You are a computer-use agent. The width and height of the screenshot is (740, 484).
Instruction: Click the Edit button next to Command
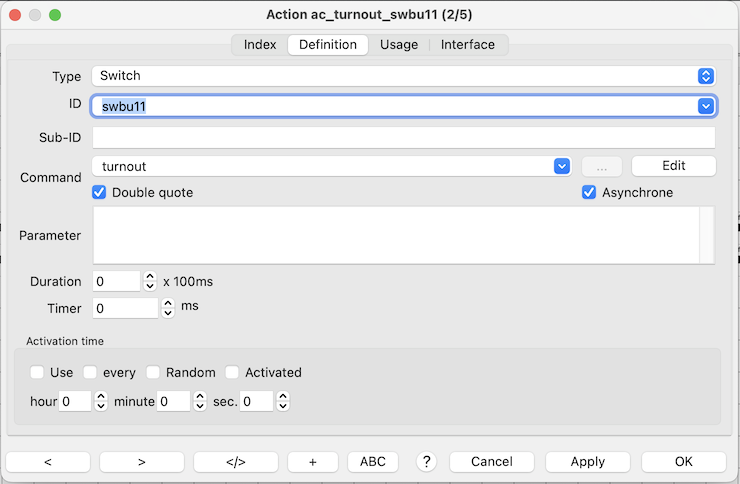(x=673, y=166)
